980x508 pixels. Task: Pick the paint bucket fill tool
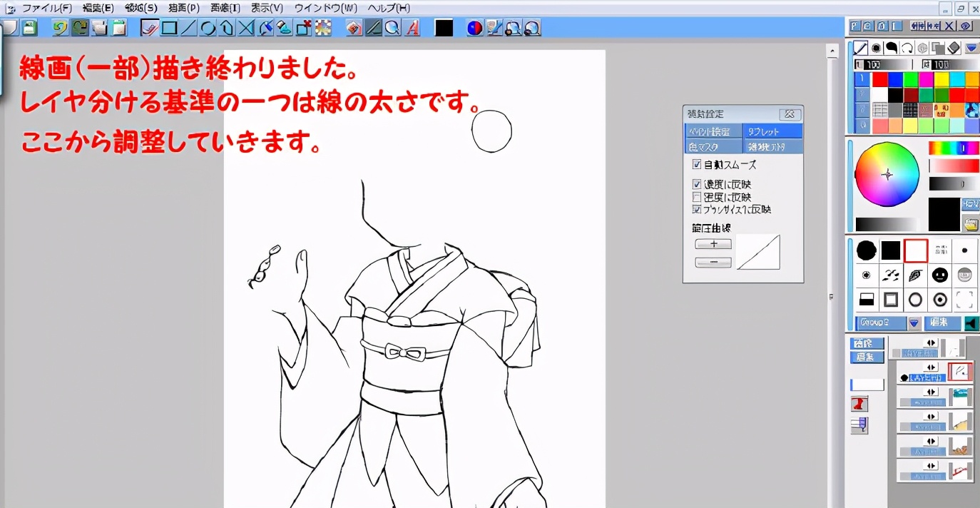click(x=284, y=28)
